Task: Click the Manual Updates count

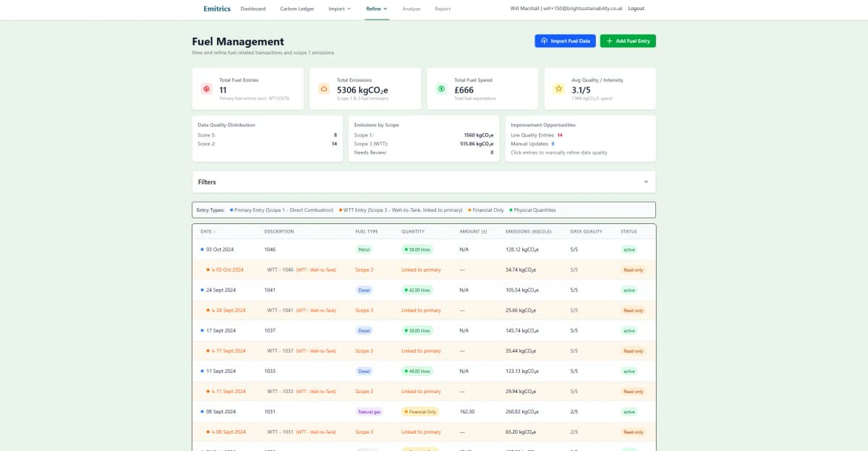Action: (553, 144)
